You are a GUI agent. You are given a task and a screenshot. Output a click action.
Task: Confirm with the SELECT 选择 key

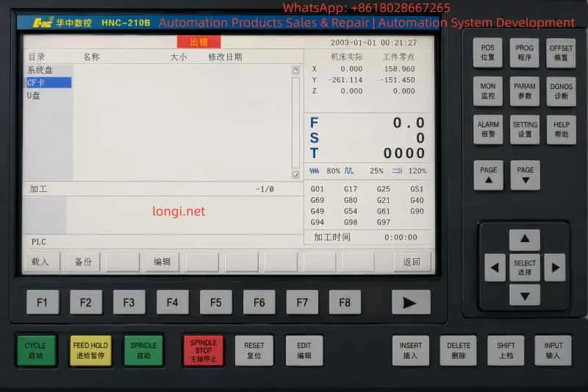tap(525, 268)
